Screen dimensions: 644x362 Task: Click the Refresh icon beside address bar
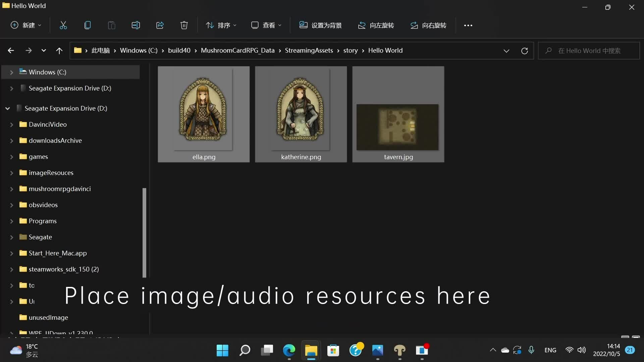coord(524,51)
